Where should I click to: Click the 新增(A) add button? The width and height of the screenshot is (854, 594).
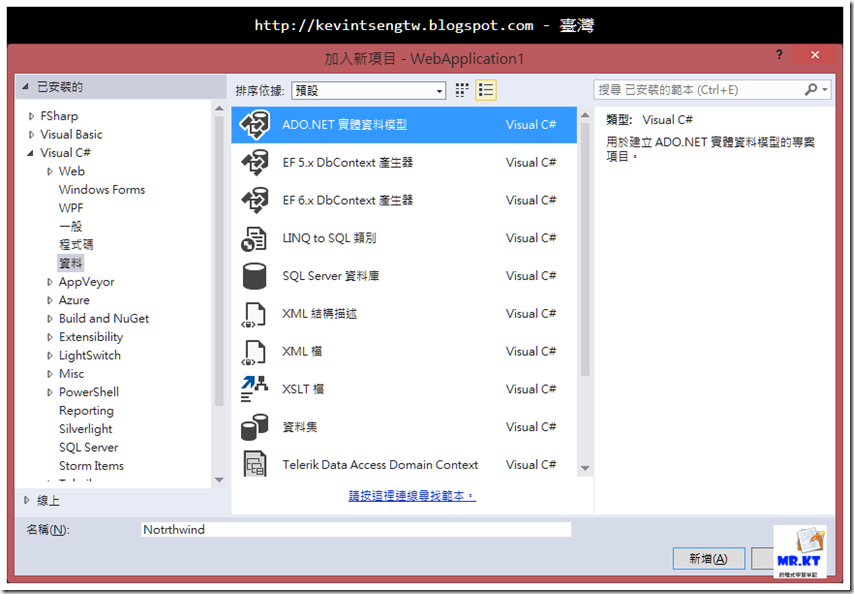[x=709, y=559]
